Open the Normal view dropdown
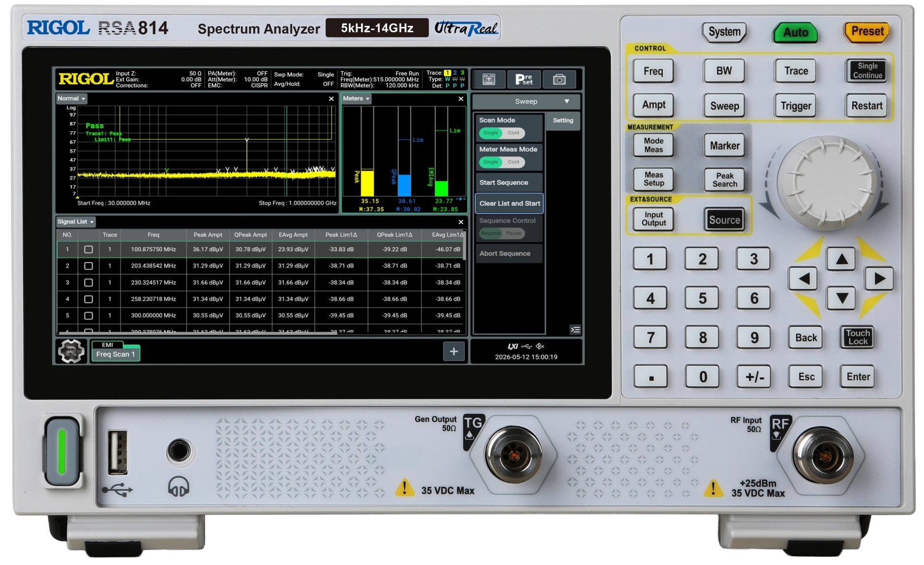Screen dimensions: 924x565 [71, 99]
